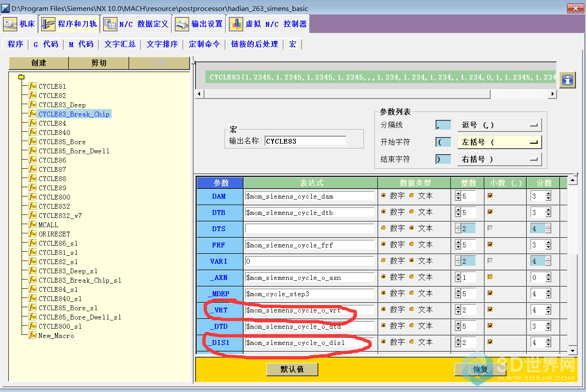586x392 pixels.
Task: Select CYCLE83_Break_Chip_sl tree item
Action: (x=80, y=280)
